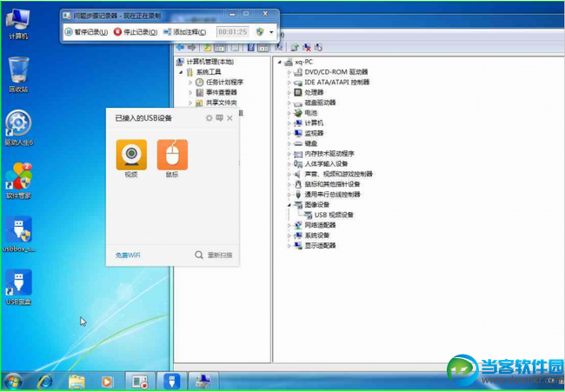Click the 重新扫描 rescan button

tap(214, 255)
